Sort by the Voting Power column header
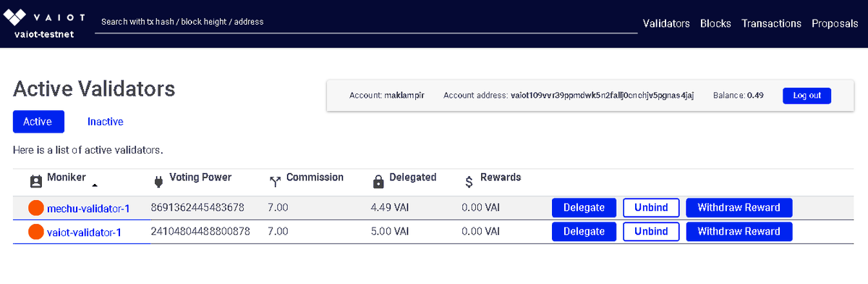Screen dimensions: 868x284 tap(200, 177)
